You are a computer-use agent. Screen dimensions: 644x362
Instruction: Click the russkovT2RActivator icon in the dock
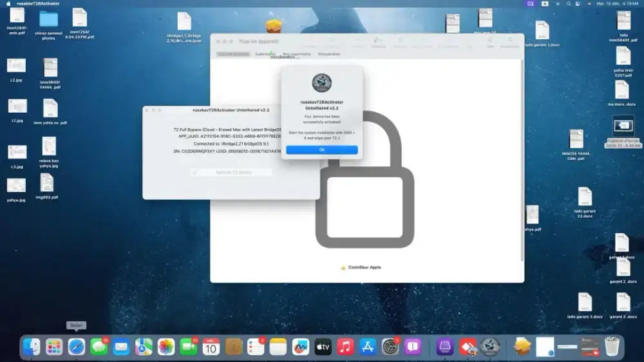point(490,347)
